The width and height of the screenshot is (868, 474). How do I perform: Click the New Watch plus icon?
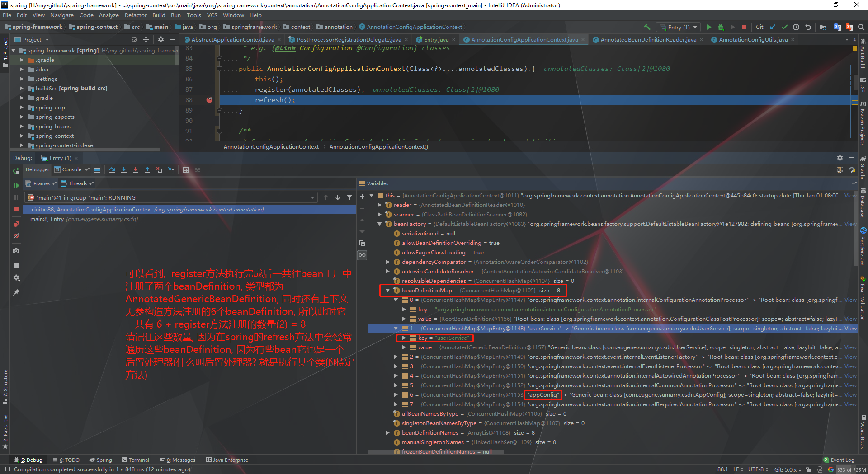click(362, 197)
